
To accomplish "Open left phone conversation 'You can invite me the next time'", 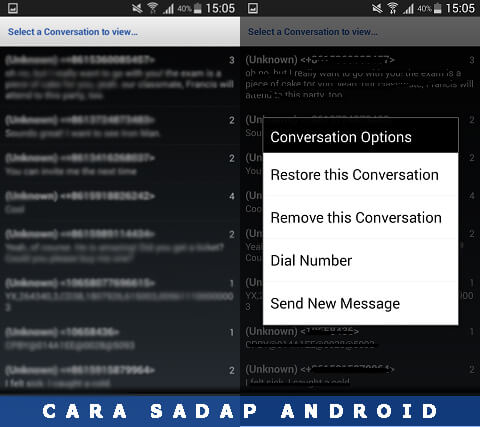I will pyautogui.click(x=120, y=164).
